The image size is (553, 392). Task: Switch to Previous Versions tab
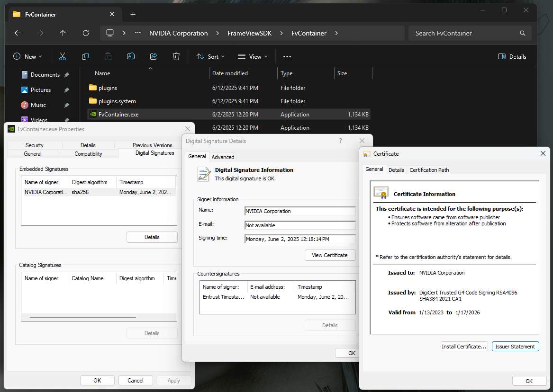[153, 145]
